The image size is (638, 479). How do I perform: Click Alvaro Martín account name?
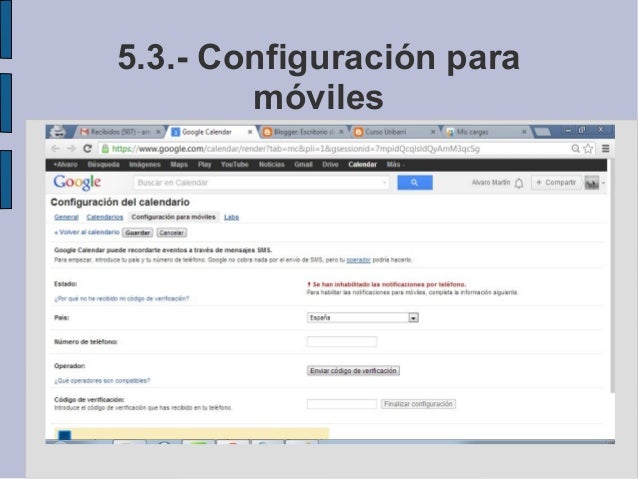coord(491,182)
